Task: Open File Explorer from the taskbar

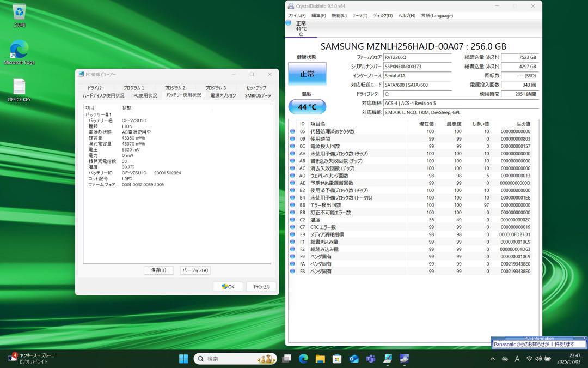Action: [x=320, y=359]
